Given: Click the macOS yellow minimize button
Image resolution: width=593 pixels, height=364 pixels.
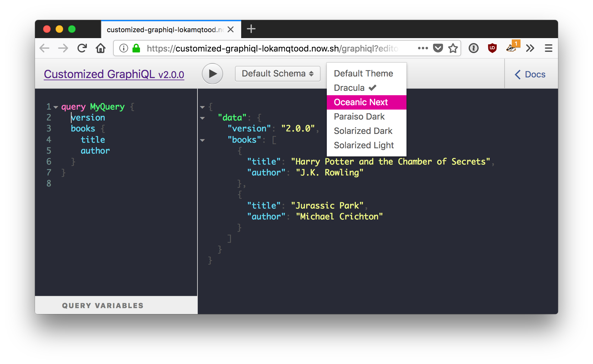Looking at the screenshot, I should tap(59, 29).
